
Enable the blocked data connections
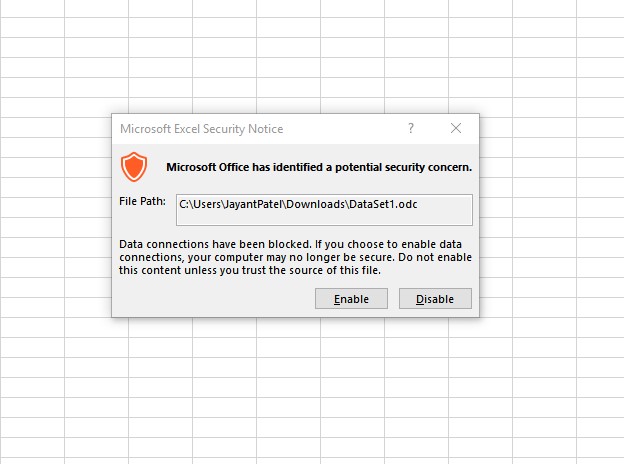[351, 298]
